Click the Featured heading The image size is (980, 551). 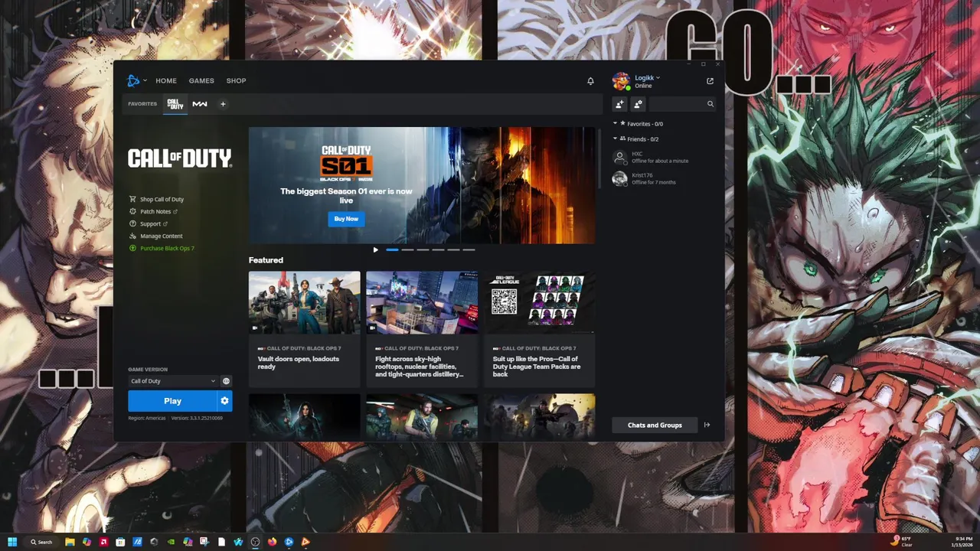tap(266, 260)
